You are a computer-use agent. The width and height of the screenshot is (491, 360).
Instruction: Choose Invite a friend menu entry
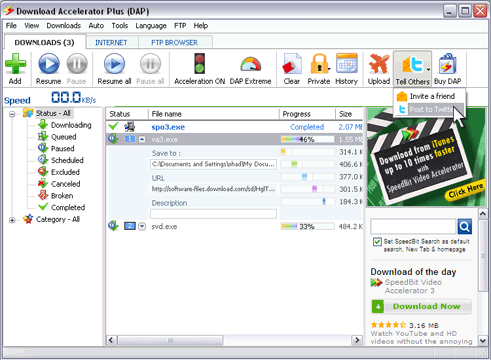coord(429,96)
